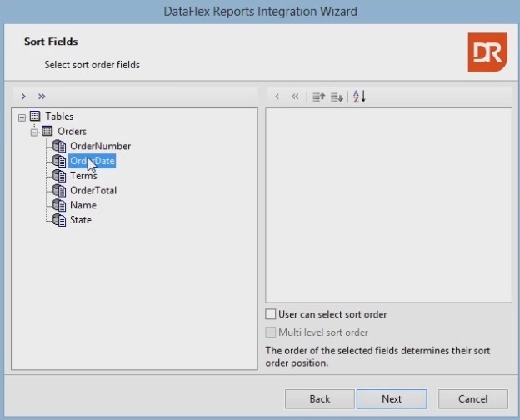Go Back to previous wizard step
This screenshot has height=420, width=520.
click(320, 399)
